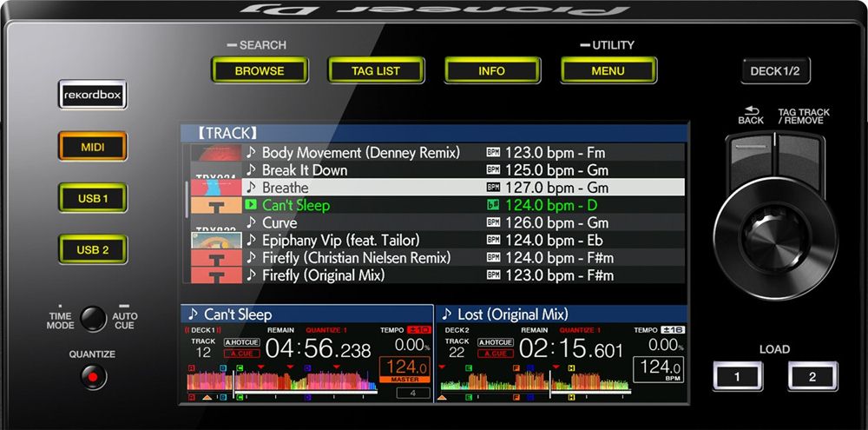Screen dimensions: 868x430
Task: Open the utility MENU
Action: 608,70
